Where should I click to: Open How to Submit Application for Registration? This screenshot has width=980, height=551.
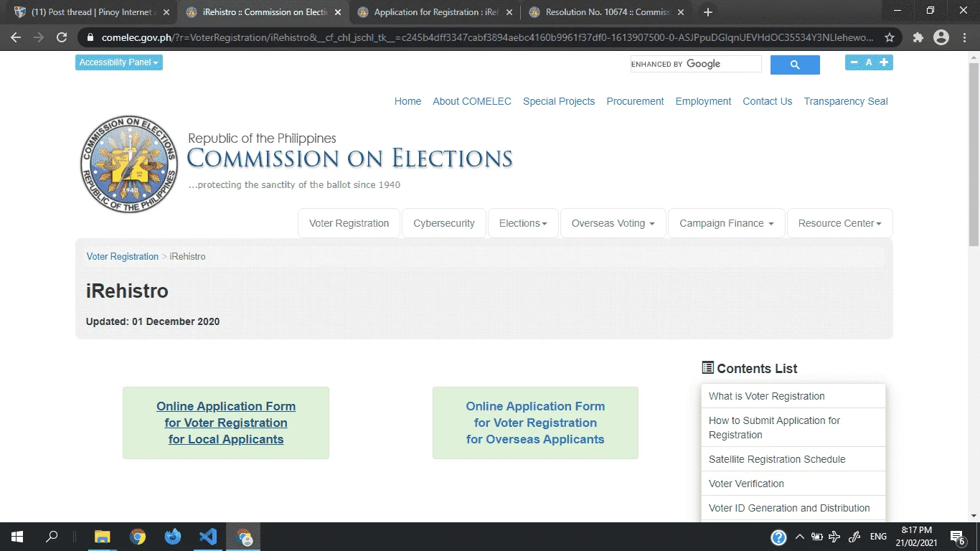(793, 428)
